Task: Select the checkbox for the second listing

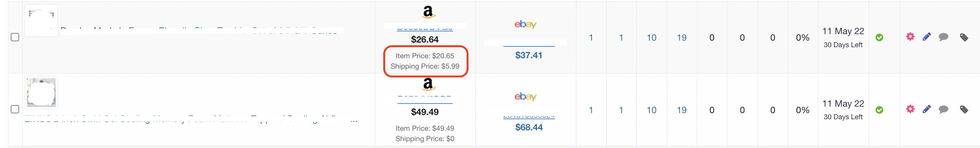Action: [x=15, y=109]
